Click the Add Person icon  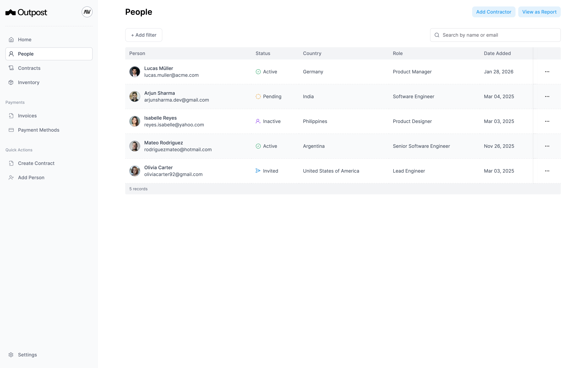pyautogui.click(x=11, y=177)
